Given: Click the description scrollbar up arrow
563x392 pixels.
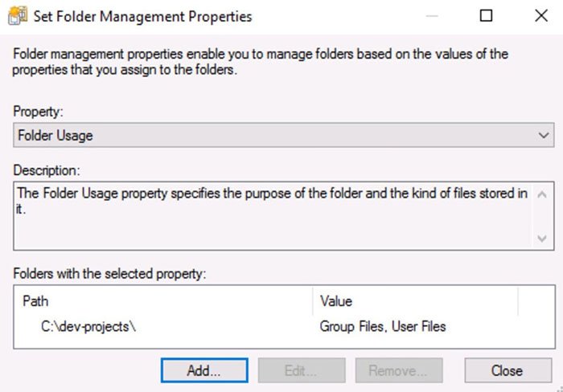Looking at the screenshot, I should pyautogui.click(x=542, y=194).
